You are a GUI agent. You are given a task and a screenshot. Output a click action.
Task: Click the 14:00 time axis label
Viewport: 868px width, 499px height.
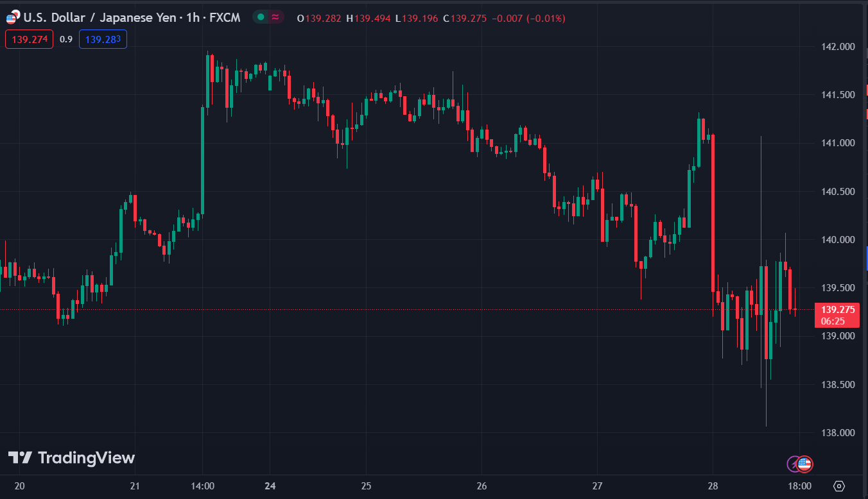(202, 486)
